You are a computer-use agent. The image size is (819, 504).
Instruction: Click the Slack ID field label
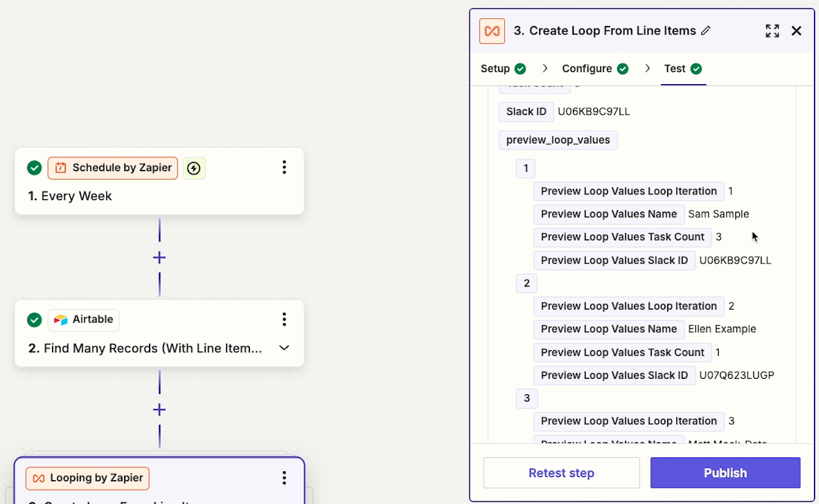(526, 111)
